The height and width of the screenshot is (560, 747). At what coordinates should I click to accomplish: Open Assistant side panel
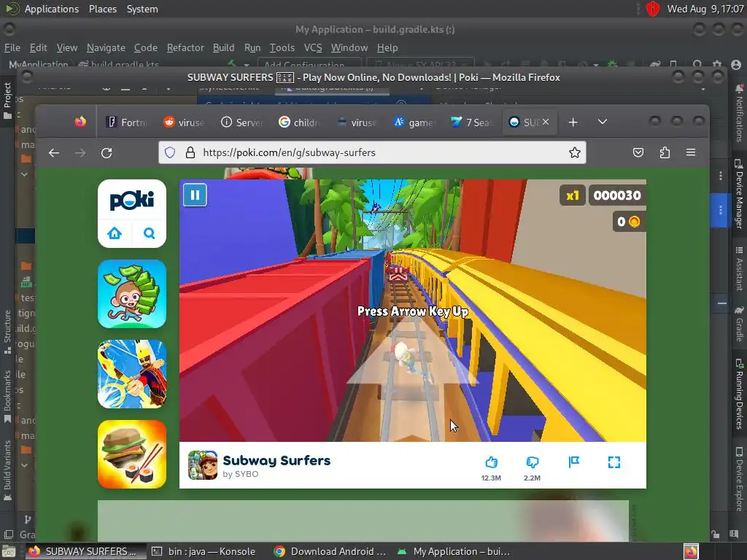pyautogui.click(x=739, y=268)
